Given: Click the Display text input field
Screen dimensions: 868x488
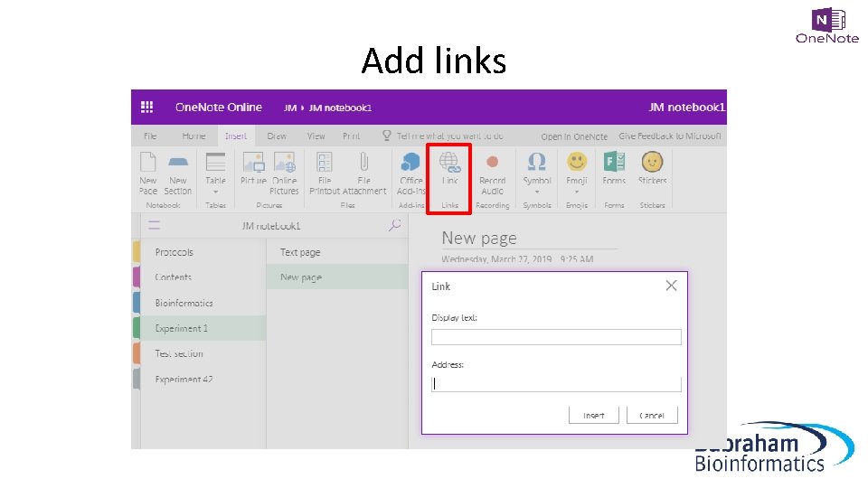Looking at the screenshot, I should (x=556, y=337).
